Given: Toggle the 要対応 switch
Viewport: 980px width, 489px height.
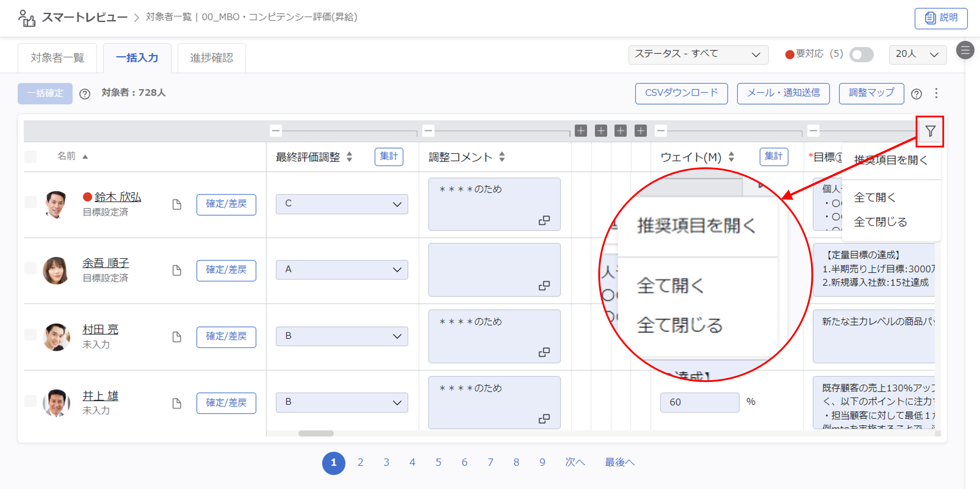Looking at the screenshot, I should click(x=861, y=55).
